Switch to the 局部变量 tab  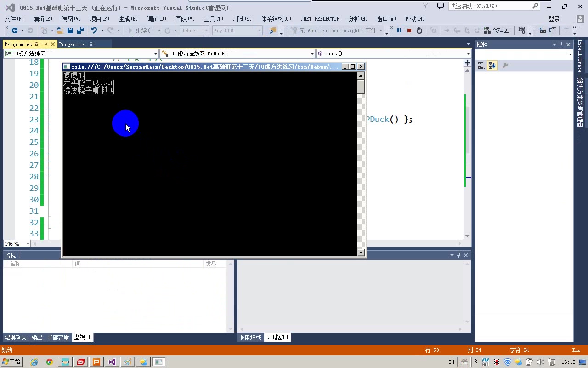(x=58, y=338)
